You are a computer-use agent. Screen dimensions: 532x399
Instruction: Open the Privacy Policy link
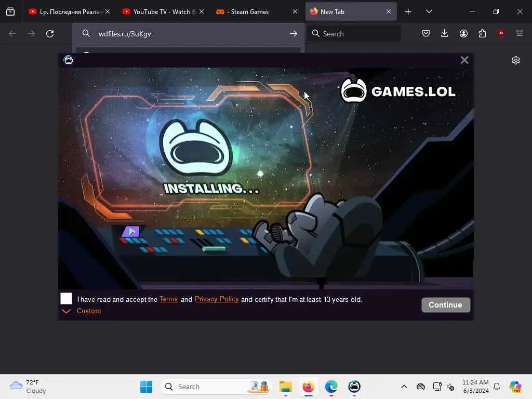pos(217,299)
